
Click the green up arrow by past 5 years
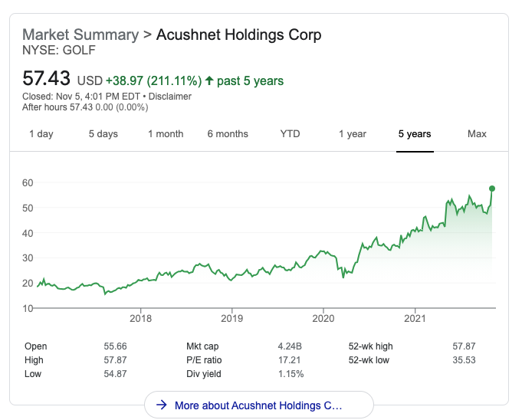209,80
